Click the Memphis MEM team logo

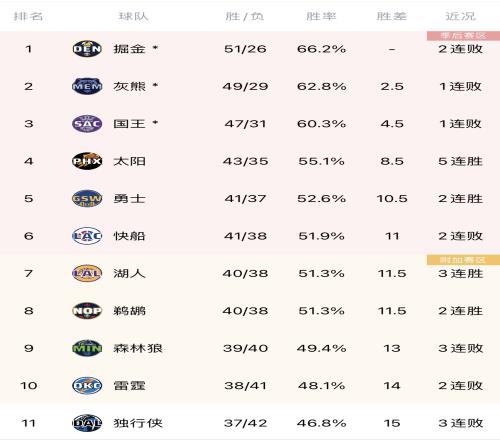[x=87, y=86]
